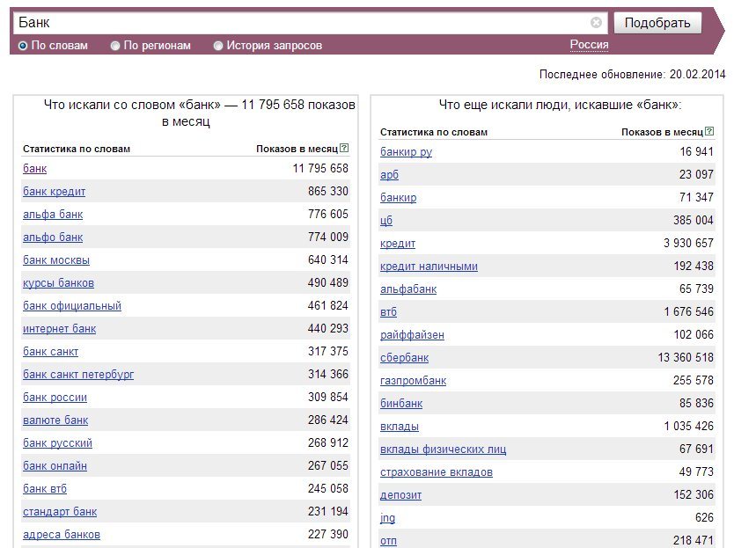Screen dimensions: 756x548
Task: Open help icon beside left 'Показов в месяц'
Action: tap(344, 148)
